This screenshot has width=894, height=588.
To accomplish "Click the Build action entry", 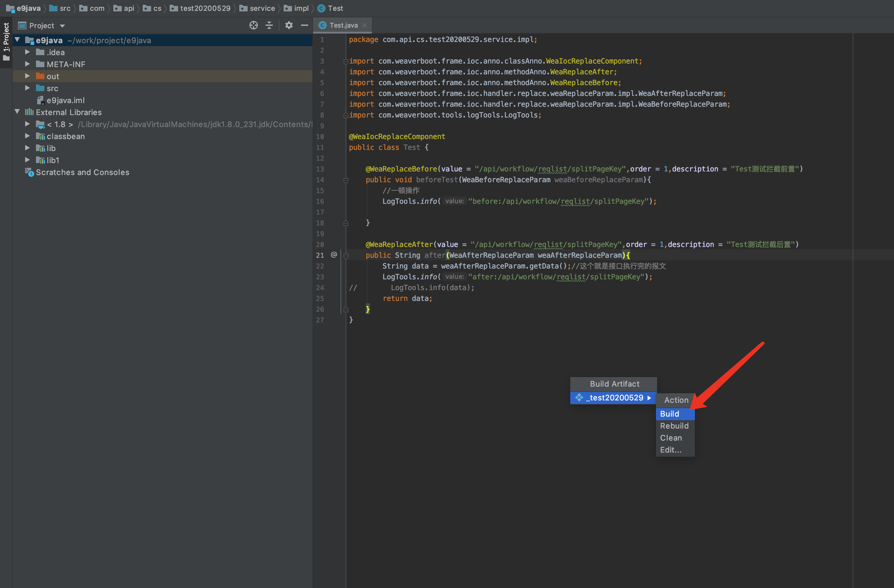I will (x=669, y=414).
